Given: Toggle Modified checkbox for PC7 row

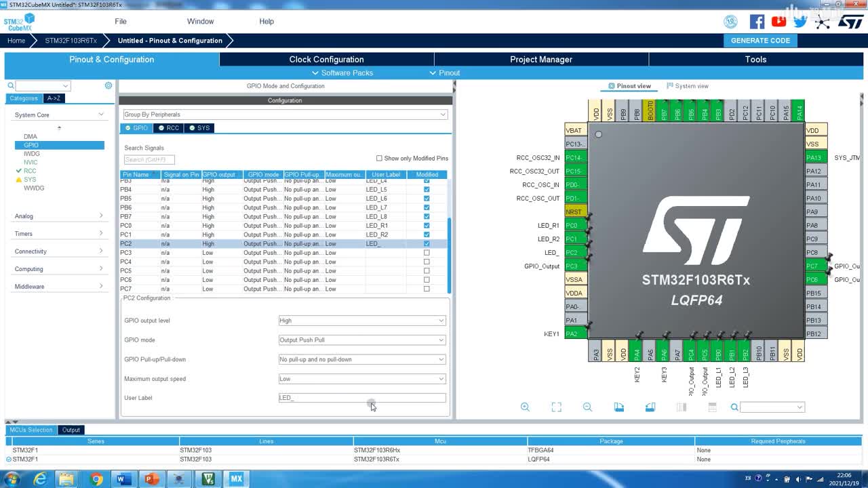Looking at the screenshot, I should click(x=427, y=289).
